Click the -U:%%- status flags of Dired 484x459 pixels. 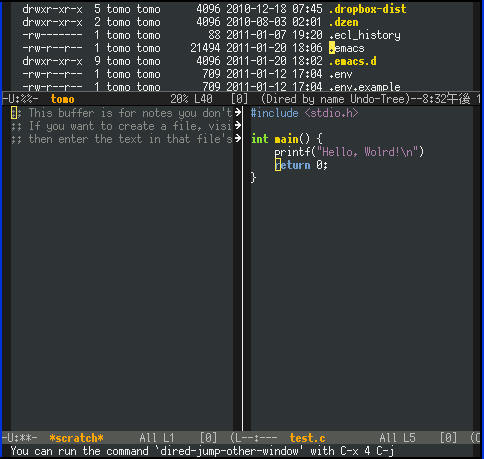20,99
